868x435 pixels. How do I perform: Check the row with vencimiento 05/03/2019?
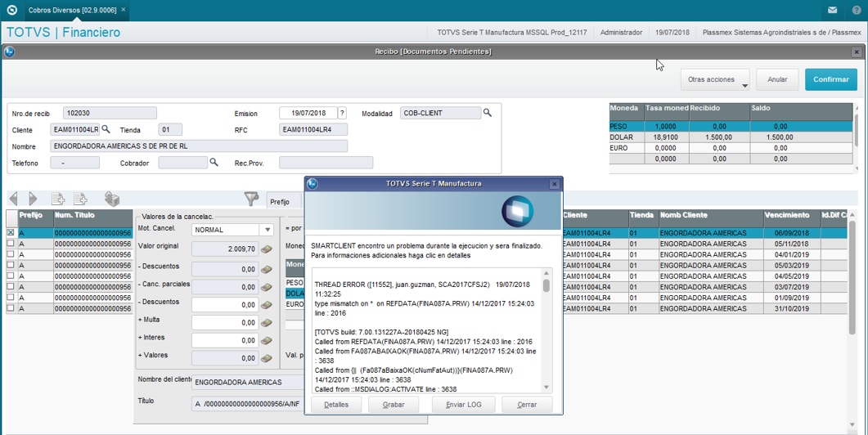tap(11, 265)
